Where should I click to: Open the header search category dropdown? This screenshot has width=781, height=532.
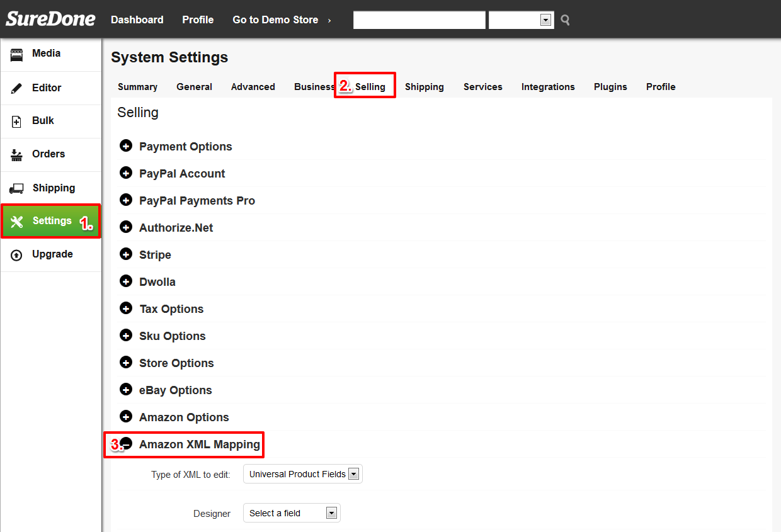coord(522,20)
